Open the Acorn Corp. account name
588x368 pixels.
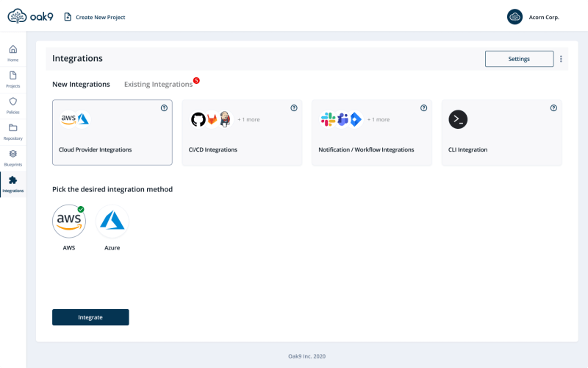coord(544,17)
